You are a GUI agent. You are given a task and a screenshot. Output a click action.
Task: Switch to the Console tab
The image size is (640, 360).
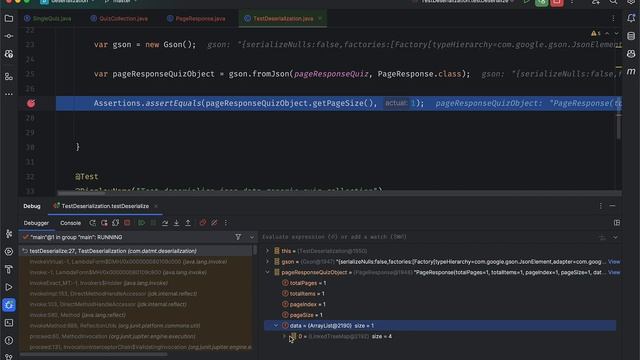[x=71, y=223]
